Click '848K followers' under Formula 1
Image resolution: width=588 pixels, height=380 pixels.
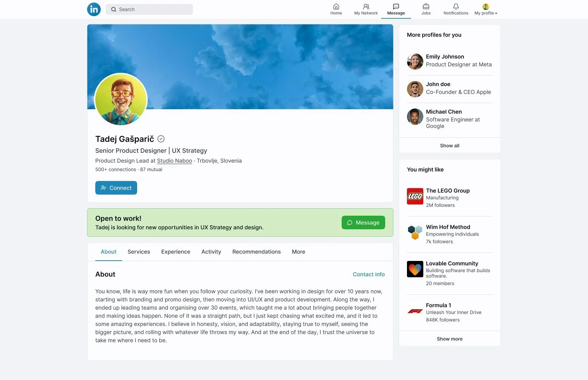[443, 320]
